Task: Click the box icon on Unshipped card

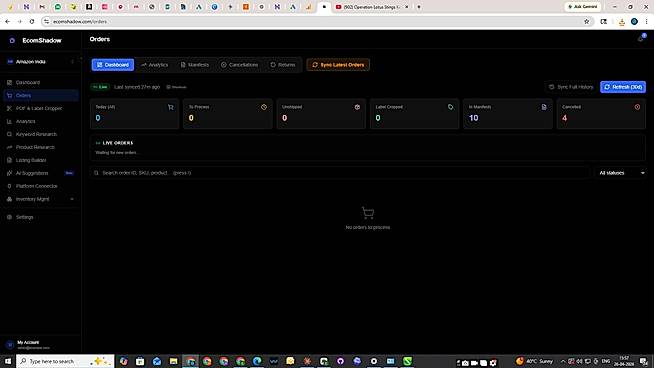Action: click(x=357, y=107)
